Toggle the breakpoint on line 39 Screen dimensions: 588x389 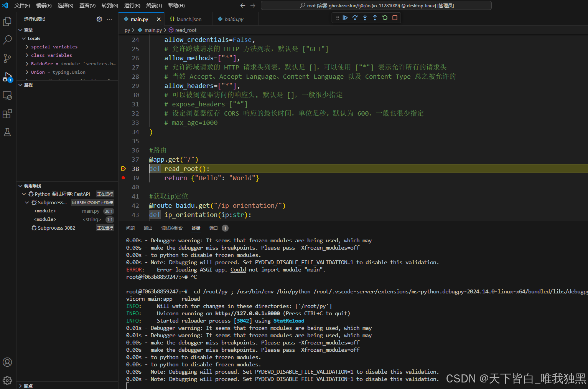point(124,177)
